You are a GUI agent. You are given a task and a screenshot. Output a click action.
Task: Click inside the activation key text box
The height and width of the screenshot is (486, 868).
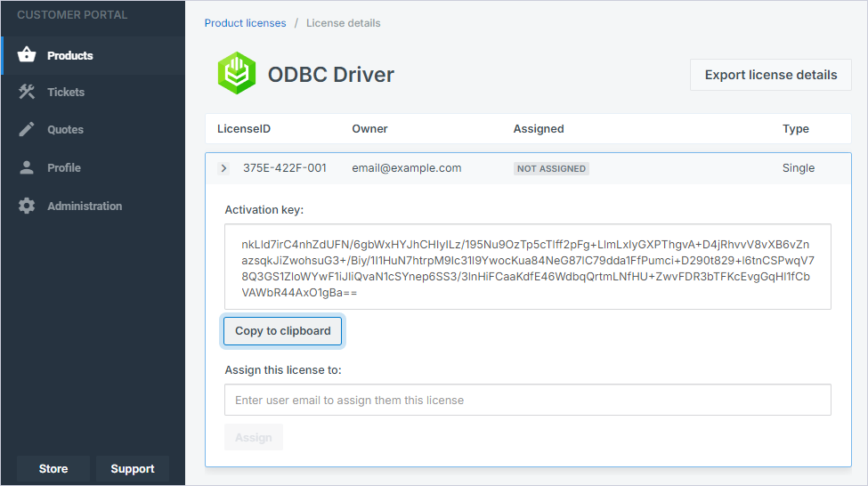[x=527, y=267]
